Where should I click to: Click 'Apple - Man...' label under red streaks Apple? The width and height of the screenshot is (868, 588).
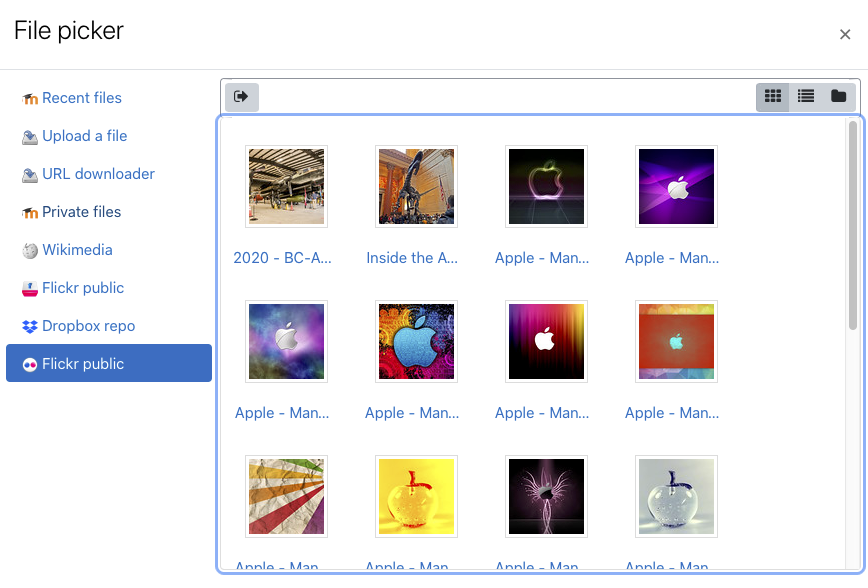(x=542, y=413)
